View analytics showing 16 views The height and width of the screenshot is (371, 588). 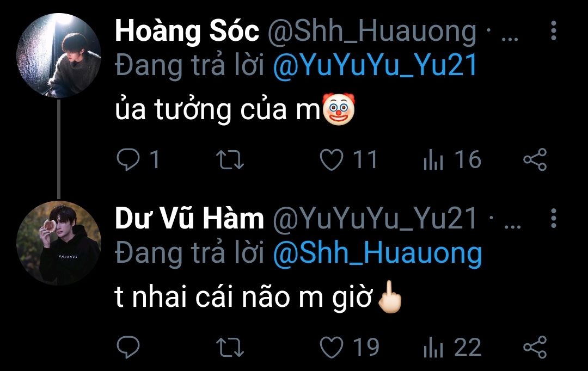(x=434, y=160)
